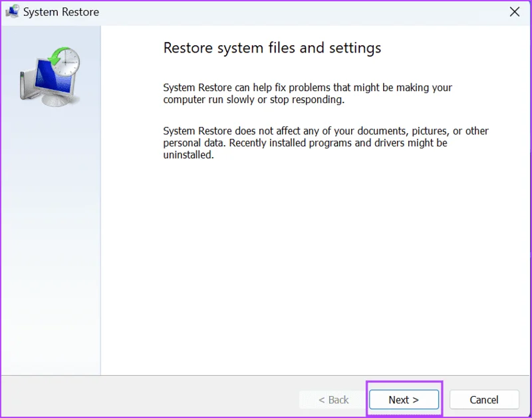The height and width of the screenshot is (418, 532).
Task: Click the System Restore title bar icon
Action: point(12,12)
